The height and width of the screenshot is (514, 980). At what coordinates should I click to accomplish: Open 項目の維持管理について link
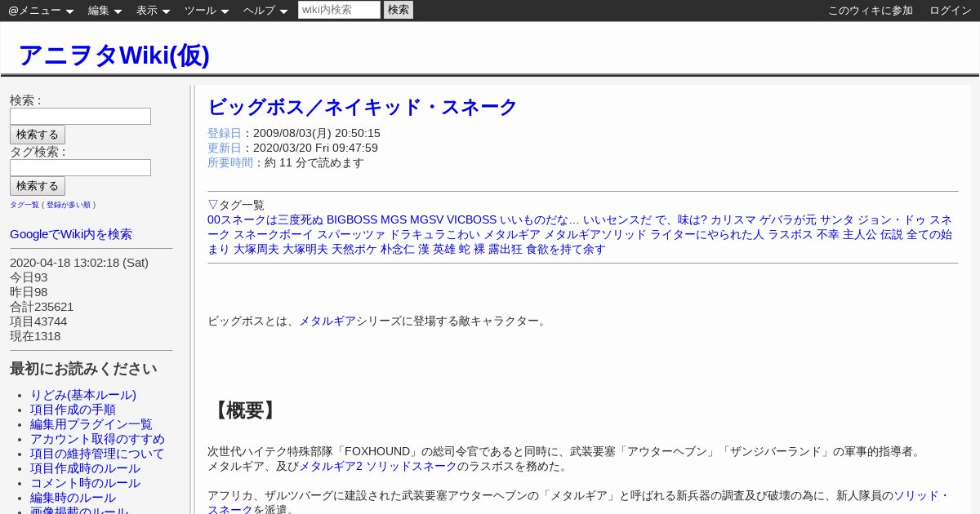[97, 454]
